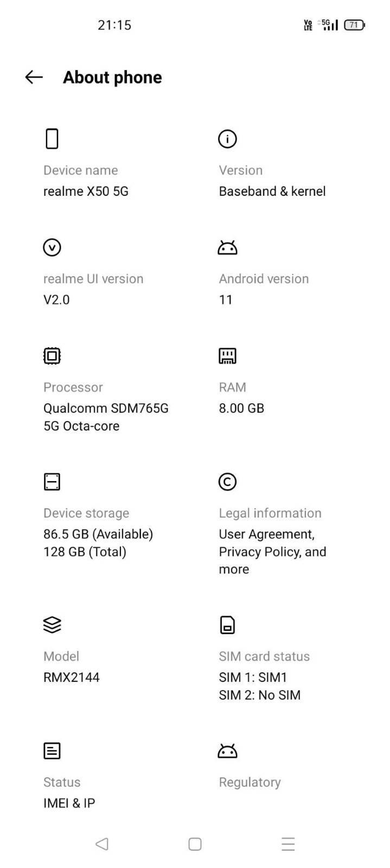The image size is (390, 868).
Task: Tap the layers icon above Model
Action: click(x=52, y=625)
